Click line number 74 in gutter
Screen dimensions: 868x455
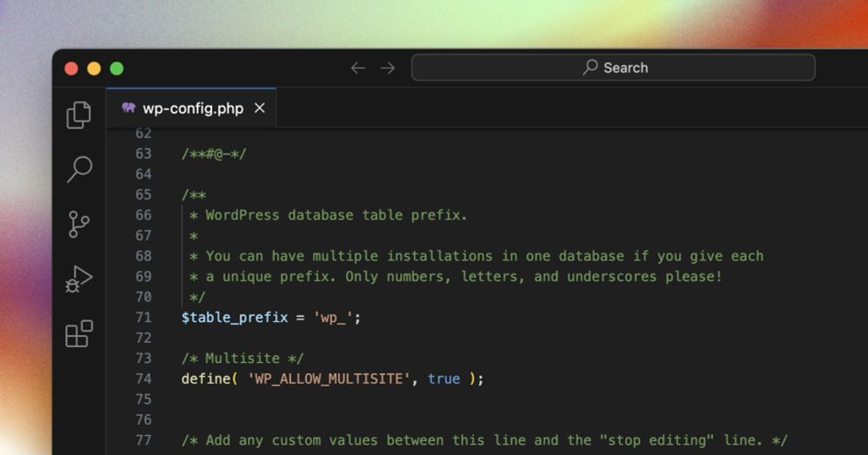point(143,379)
